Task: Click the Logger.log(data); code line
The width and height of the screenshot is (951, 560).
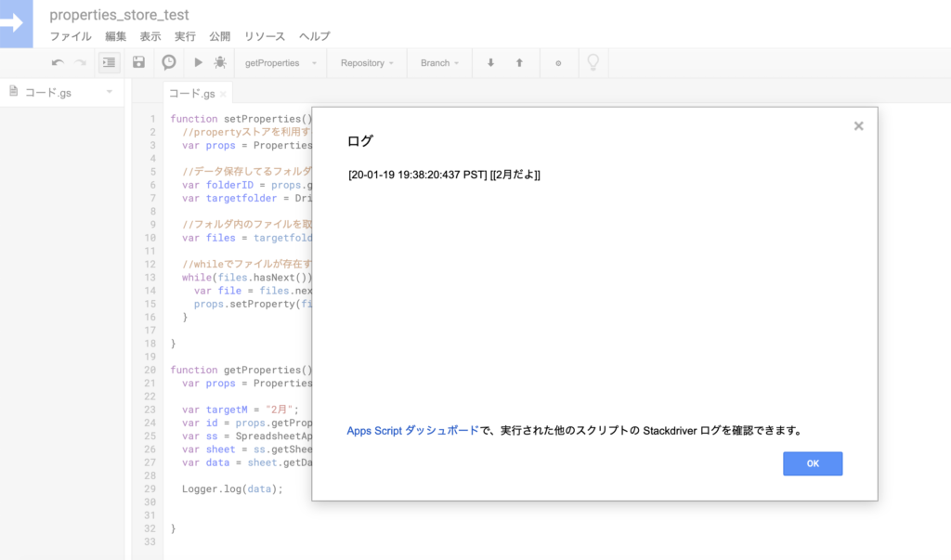Action: point(232,489)
